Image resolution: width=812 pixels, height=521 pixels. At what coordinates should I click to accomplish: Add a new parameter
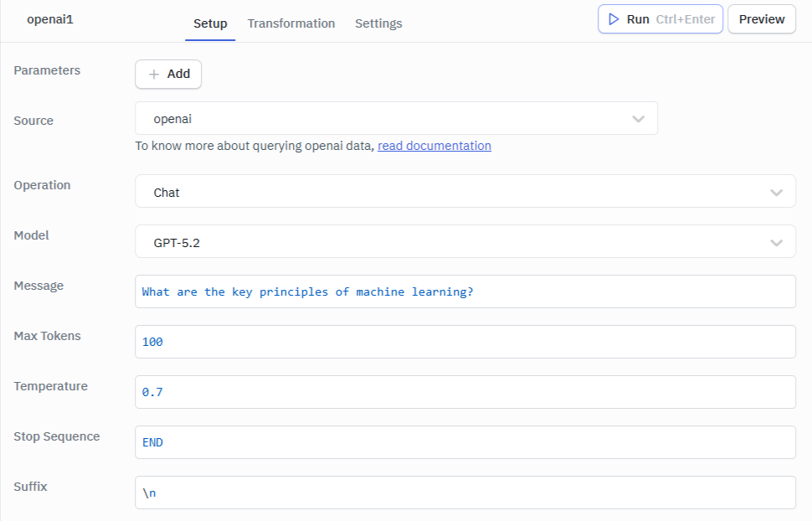(168, 75)
